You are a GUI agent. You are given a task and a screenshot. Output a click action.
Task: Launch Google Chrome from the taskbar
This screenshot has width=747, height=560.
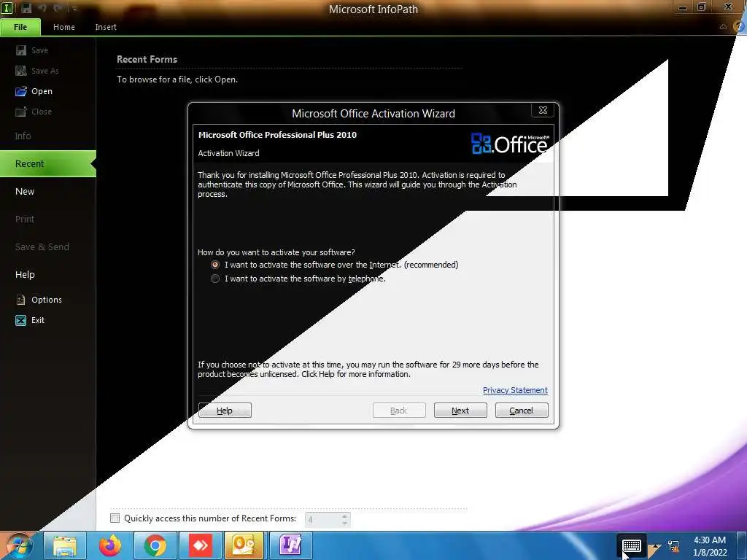(x=155, y=545)
